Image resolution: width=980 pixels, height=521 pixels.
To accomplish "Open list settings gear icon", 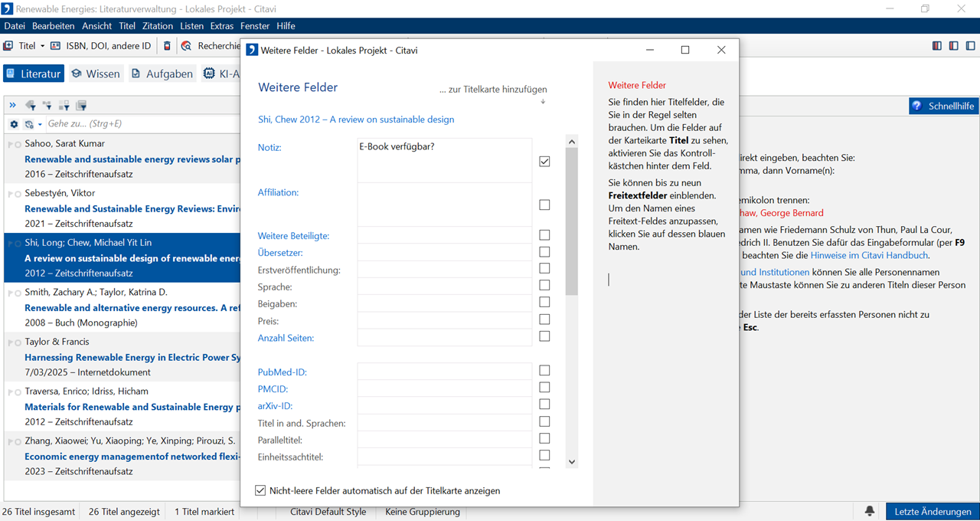I will [x=14, y=124].
